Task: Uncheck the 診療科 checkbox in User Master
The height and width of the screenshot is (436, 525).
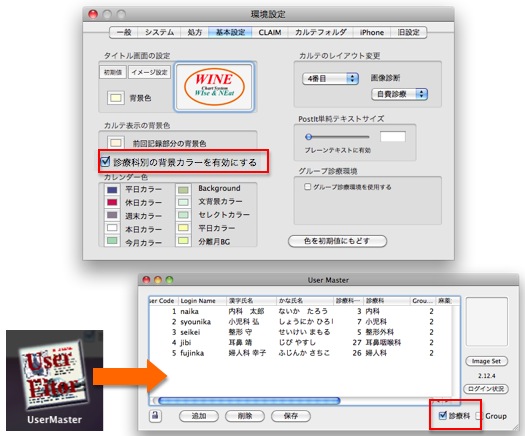Action: [443, 416]
